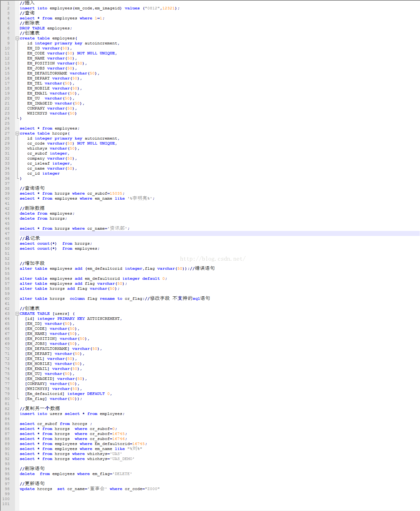Click 'delete from hrorgs;' line
This screenshot has width=420, height=511.
click(43, 218)
